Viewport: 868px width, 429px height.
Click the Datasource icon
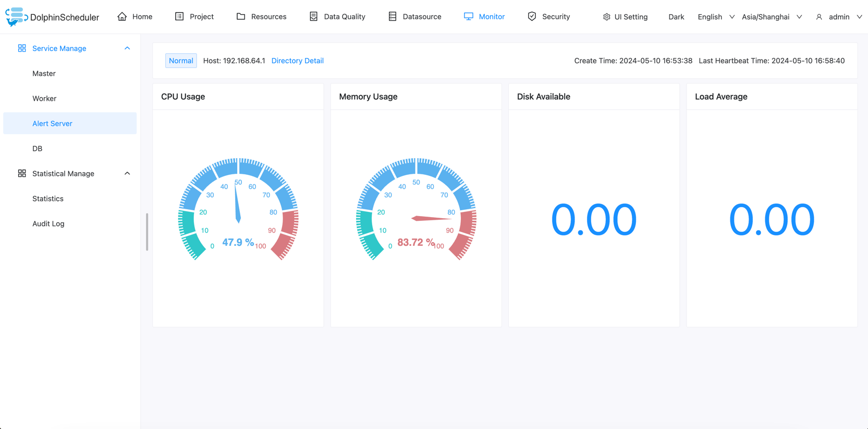click(393, 17)
